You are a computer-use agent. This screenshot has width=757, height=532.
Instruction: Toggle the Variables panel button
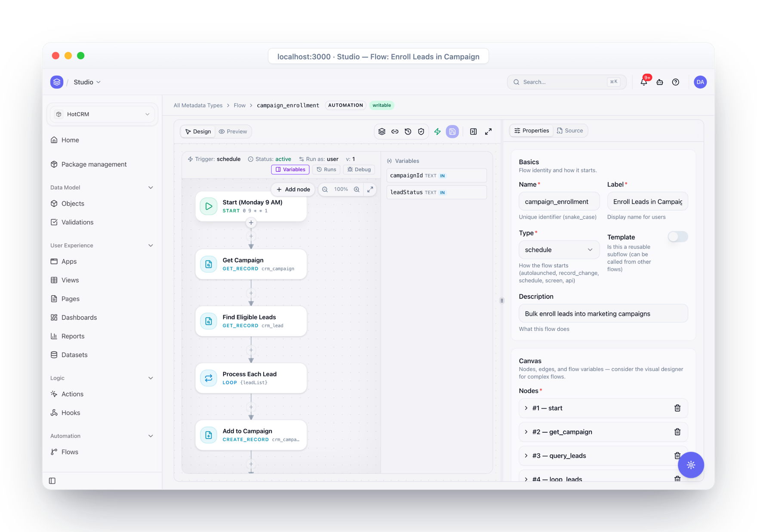tap(290, 170)
